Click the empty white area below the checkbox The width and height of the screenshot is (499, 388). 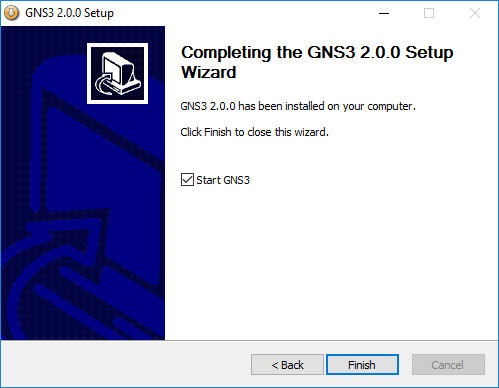[x=332, y=263]
